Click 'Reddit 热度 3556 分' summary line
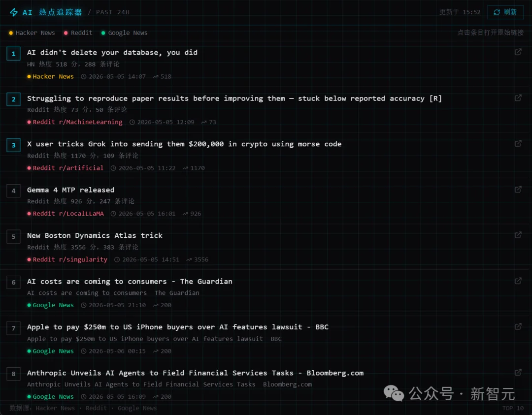This screenshot has width=532, height=415. pyautogui.click(x=83, y=247)
